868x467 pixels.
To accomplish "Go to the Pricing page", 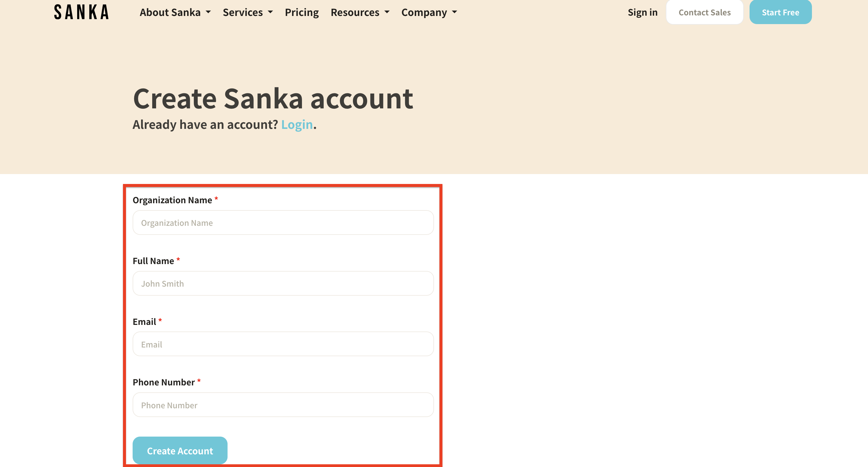I will (x=302, y=12).
